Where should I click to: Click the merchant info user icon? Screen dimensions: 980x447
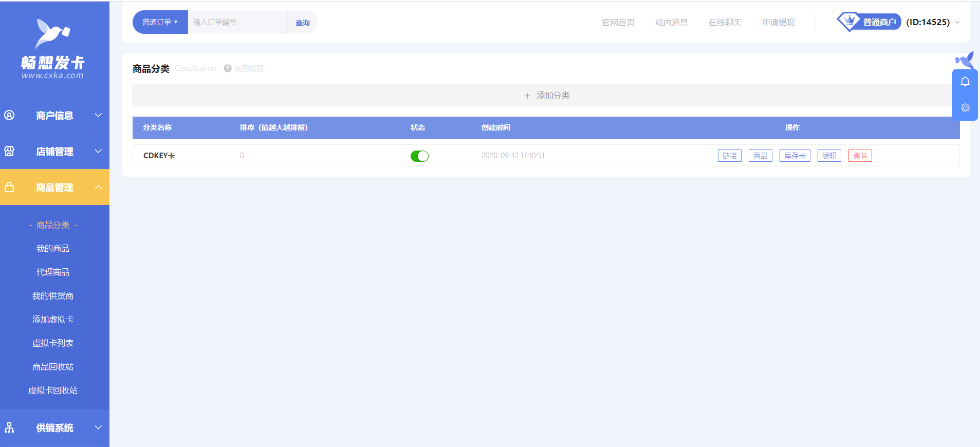(10, 115)
